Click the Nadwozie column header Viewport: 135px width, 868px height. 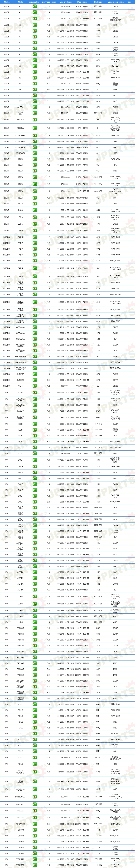click(x=98, y=2)
